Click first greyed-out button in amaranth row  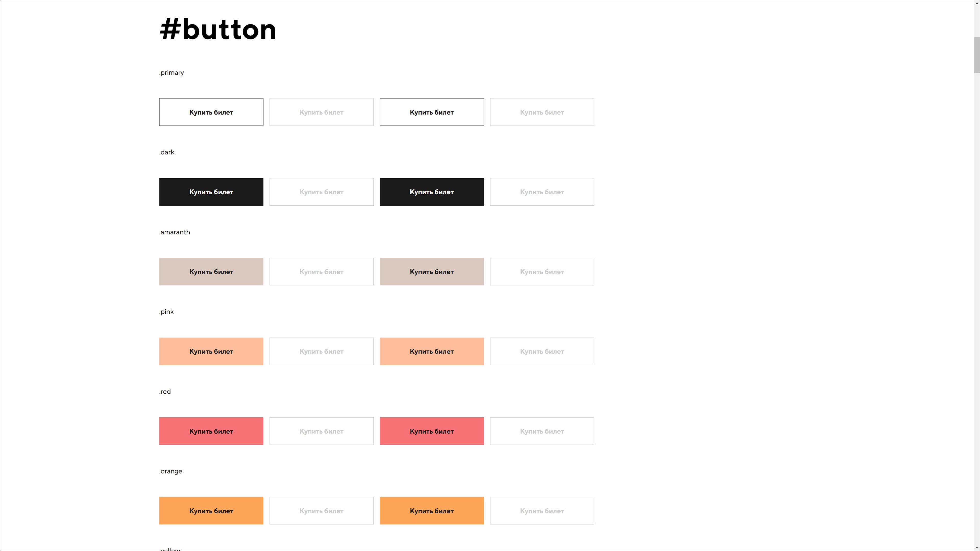pyautogui.click(x=322, y=271)
